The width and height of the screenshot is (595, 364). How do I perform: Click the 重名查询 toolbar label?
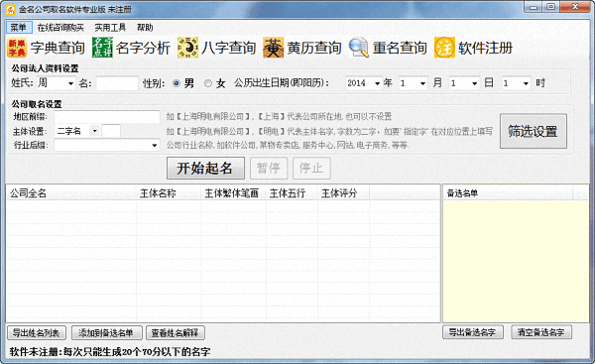pos(400,48)
